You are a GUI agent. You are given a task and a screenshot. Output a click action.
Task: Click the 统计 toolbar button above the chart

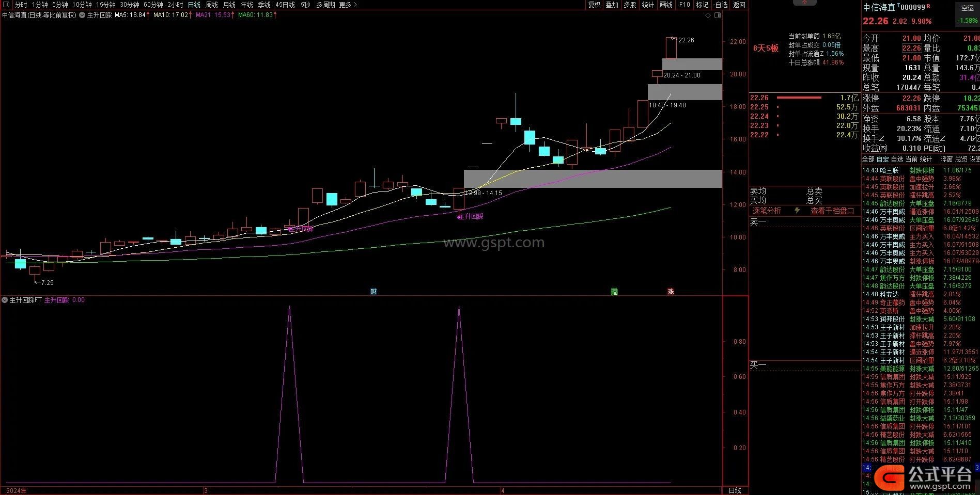tap(648, 5)
